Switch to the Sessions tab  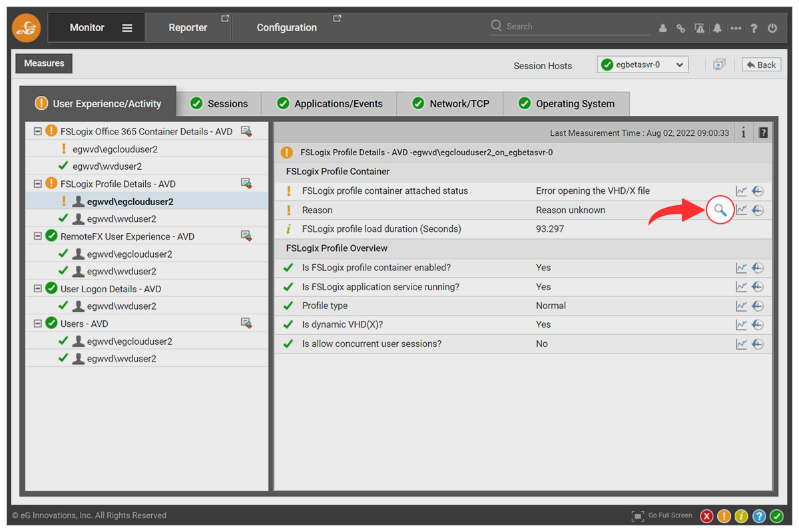pyautogui.click(x=219, y=104)
